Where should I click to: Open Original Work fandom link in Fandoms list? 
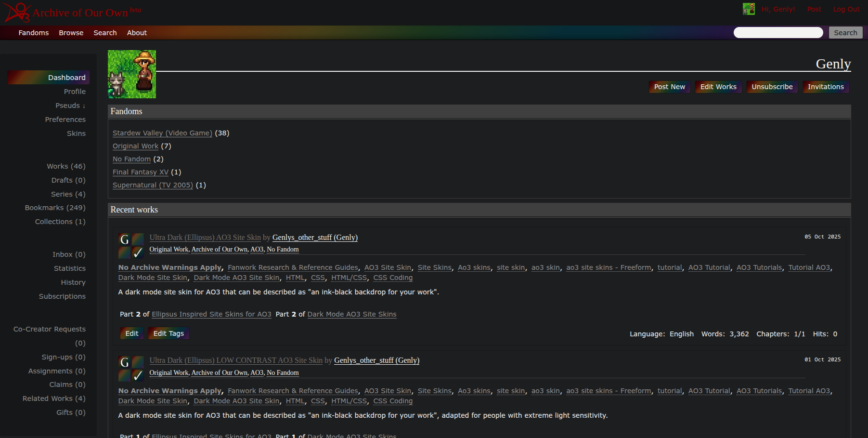[x=135, y=146]
